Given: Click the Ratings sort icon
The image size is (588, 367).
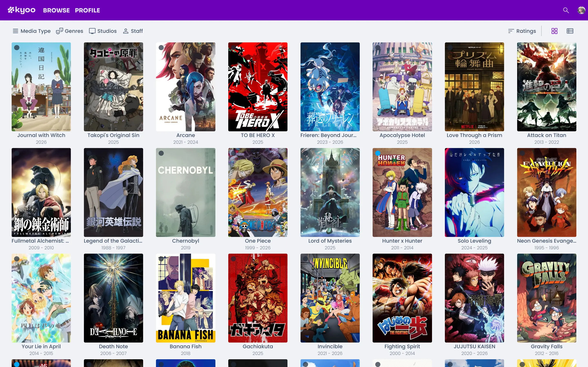Looking at the screenshot, I should (511, 31).
